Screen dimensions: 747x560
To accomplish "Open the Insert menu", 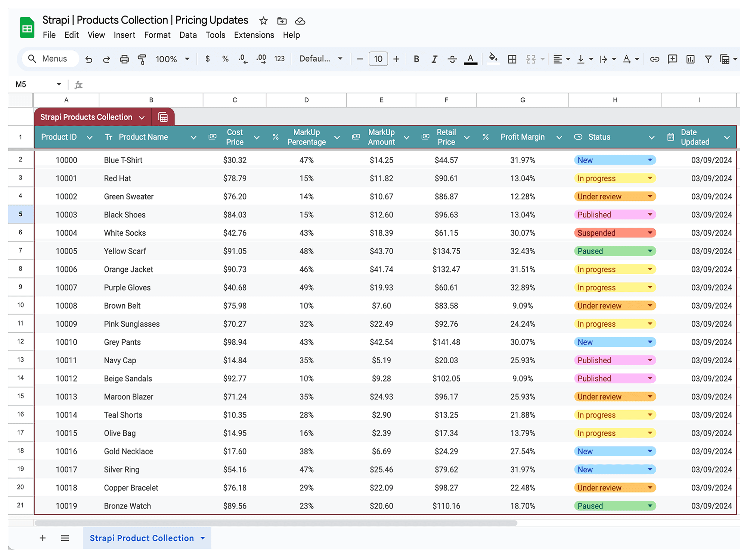I will (x=124, y=35).
